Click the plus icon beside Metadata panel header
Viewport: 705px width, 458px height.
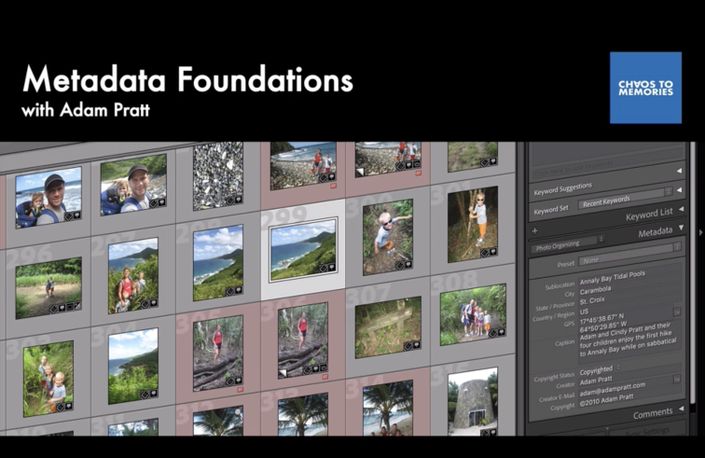[535, 231]
